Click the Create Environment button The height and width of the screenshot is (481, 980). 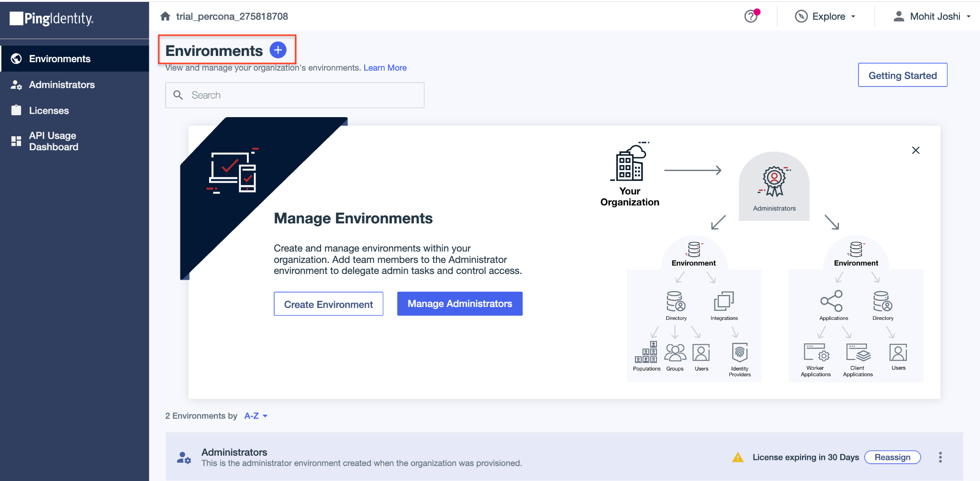(328, 304)
